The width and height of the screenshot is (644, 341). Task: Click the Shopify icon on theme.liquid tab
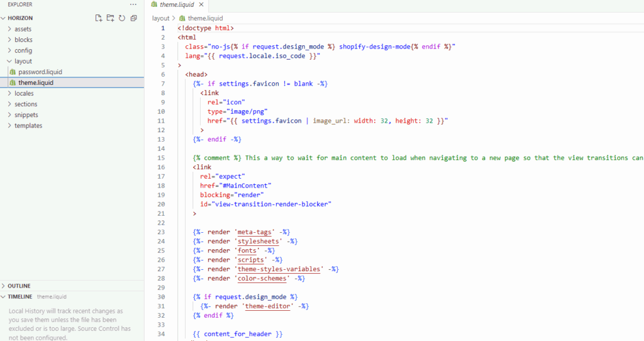[x=154, y=4]
